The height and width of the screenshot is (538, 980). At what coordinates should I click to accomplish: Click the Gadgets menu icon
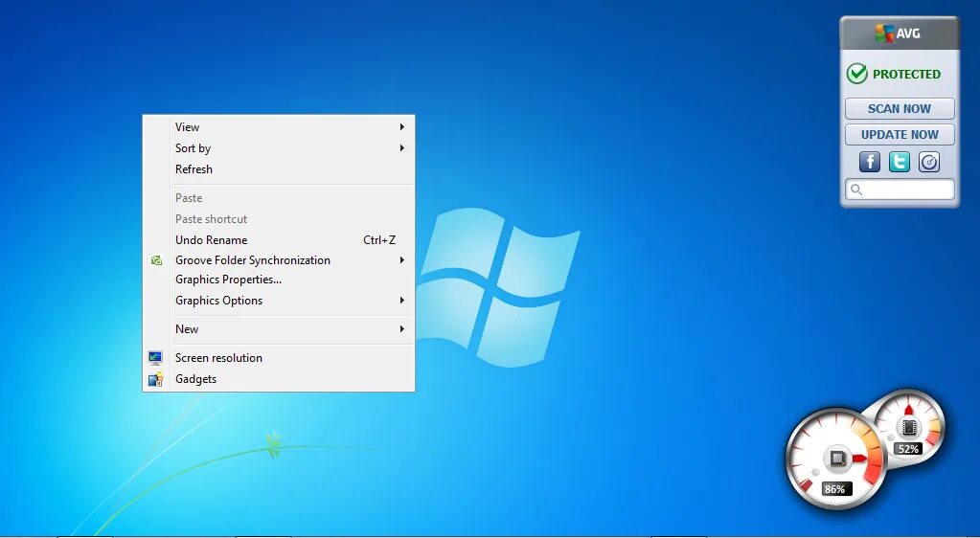point(155,379)
